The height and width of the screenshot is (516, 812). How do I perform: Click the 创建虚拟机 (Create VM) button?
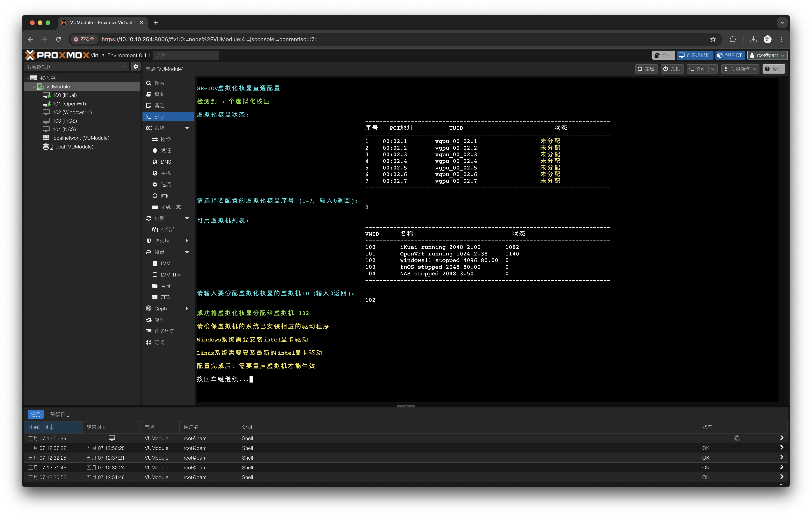[x=695, y=55]
